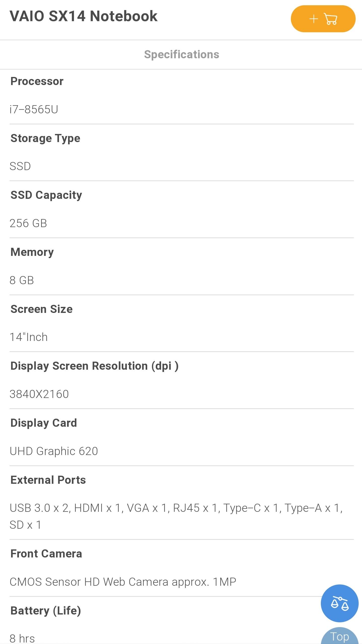Click the 8 GB memory value
Viewport: 362px width, 644px height.
[x=22, y=280]
